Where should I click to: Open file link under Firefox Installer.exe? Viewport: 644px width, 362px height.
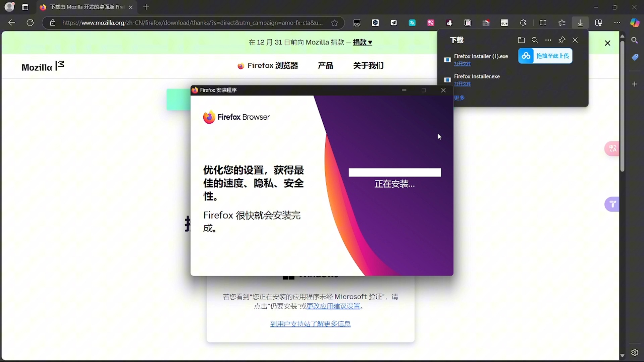[462, 84]
